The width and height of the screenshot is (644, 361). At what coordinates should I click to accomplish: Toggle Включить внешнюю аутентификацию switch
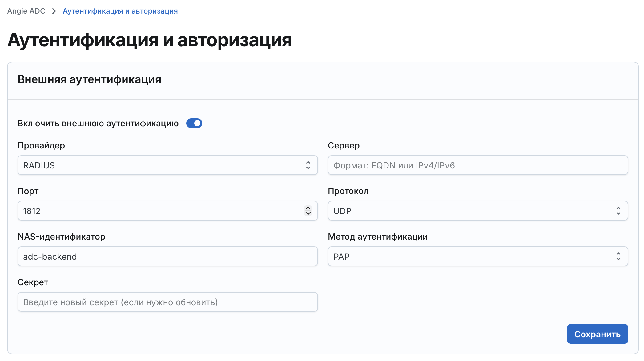195,123
